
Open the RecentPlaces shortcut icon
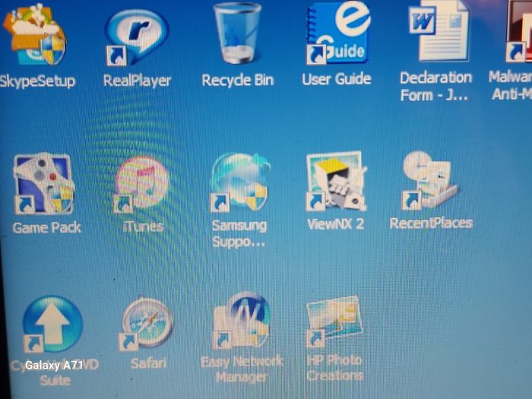[429, 181]
